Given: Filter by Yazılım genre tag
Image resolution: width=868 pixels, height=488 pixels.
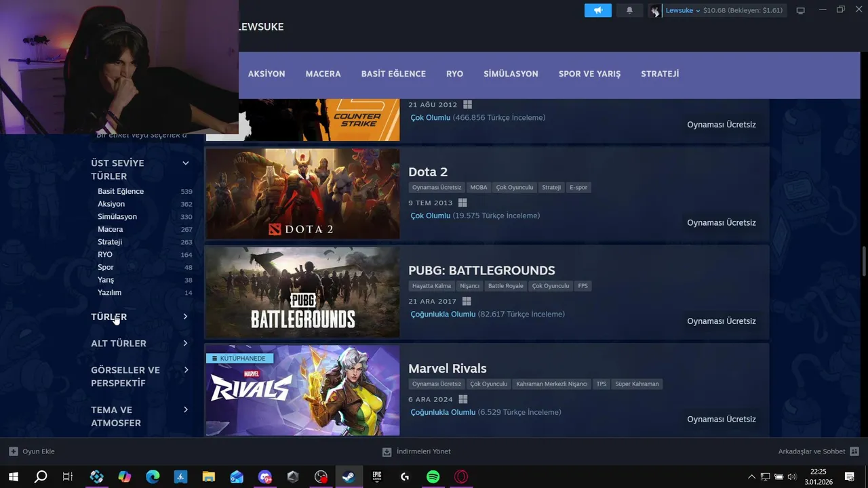Looking at the screenshot, I should click(109, 293).
